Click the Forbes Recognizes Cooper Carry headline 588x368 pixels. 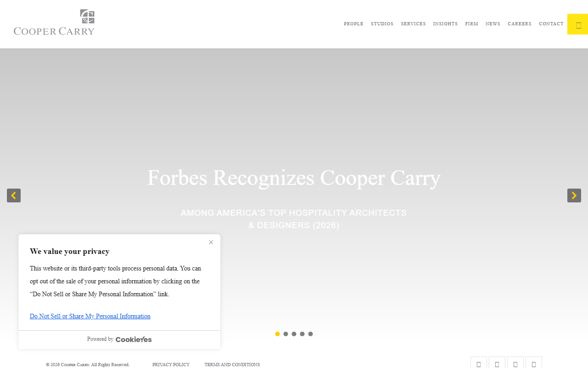(x=294, y=178)
